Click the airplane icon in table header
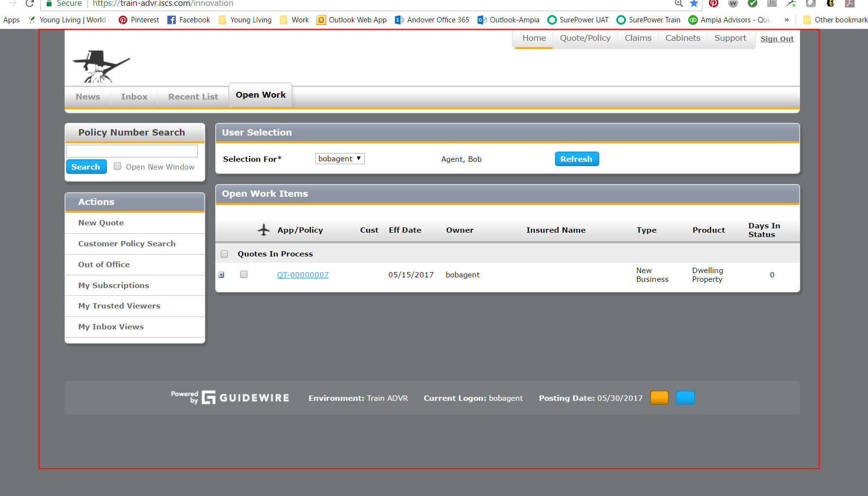The width and height of the screenshot is (868, 496). tap(263, 230)
